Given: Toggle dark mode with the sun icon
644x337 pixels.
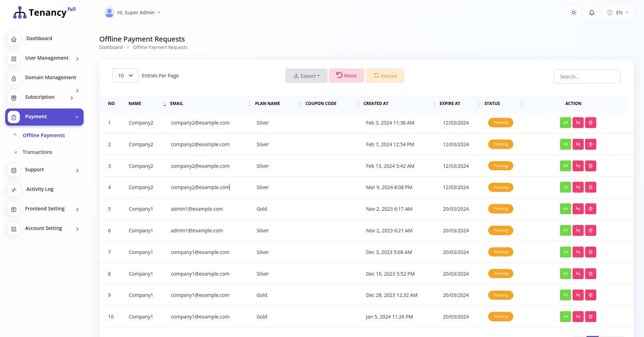Looking at the screenshot, I should pyautogui.click(x=573, y=12).
